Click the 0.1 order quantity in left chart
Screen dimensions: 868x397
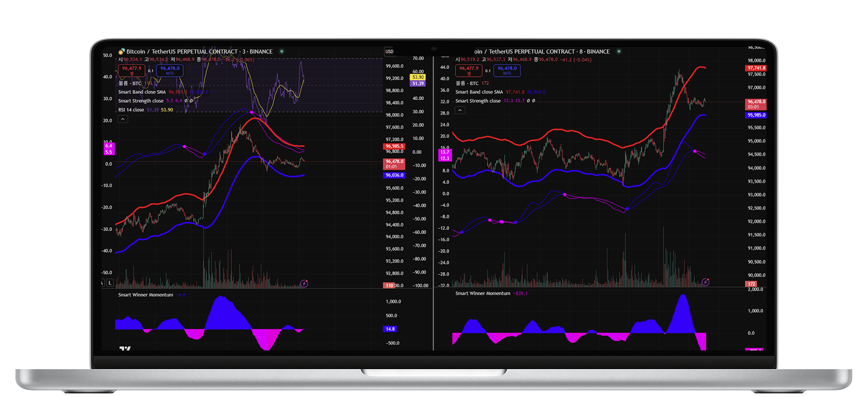150,70
